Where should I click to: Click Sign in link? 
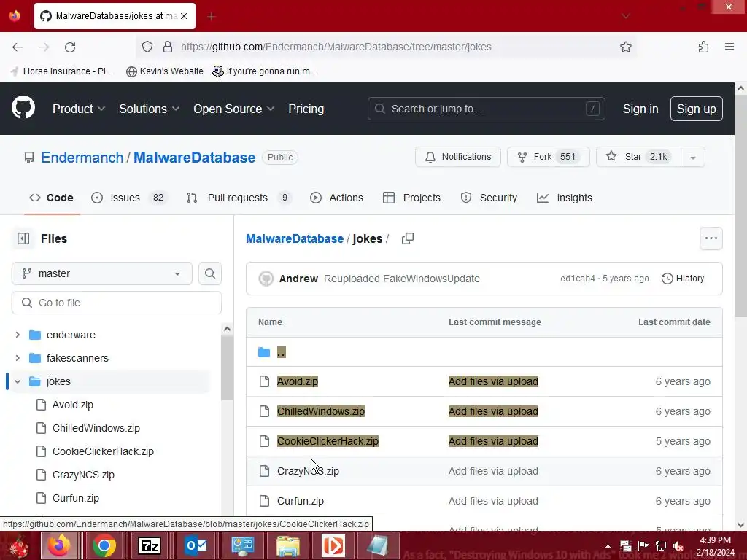click(640, 109)
